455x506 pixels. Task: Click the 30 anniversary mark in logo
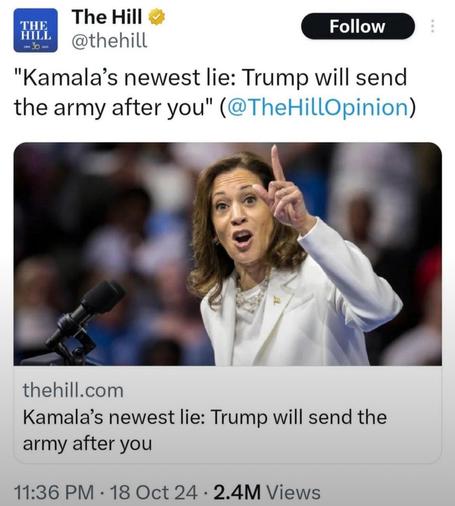(36, 47)
